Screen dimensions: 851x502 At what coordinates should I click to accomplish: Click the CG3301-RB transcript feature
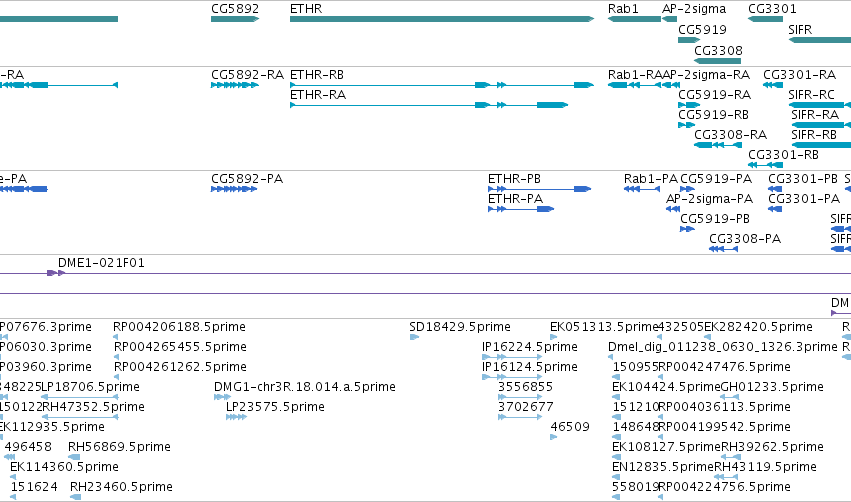pos(765,165)
